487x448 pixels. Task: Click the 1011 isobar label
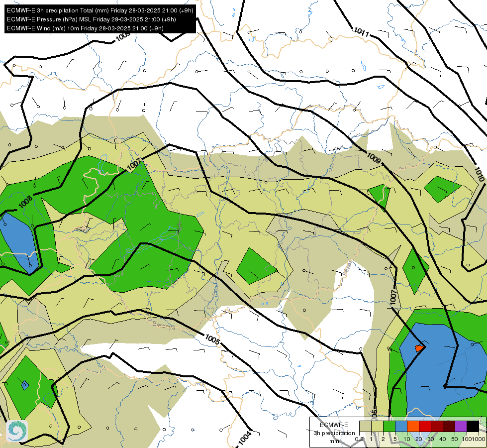click(362, 32)
